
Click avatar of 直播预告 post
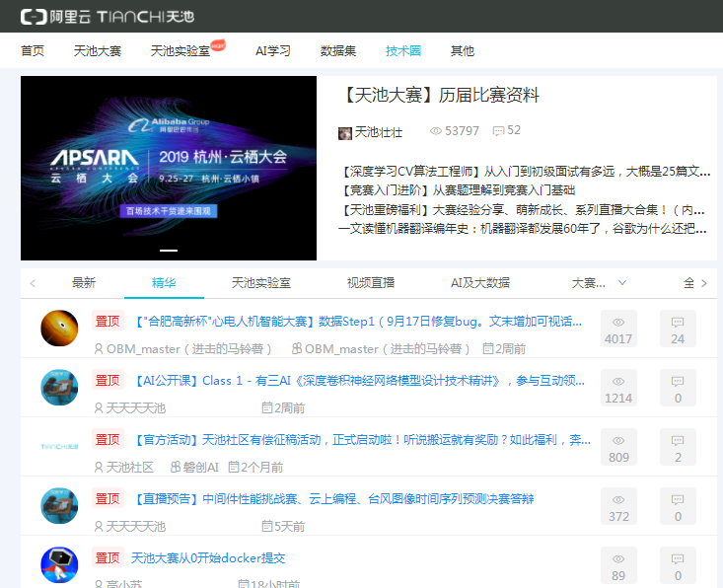click(x=59, y=506)
